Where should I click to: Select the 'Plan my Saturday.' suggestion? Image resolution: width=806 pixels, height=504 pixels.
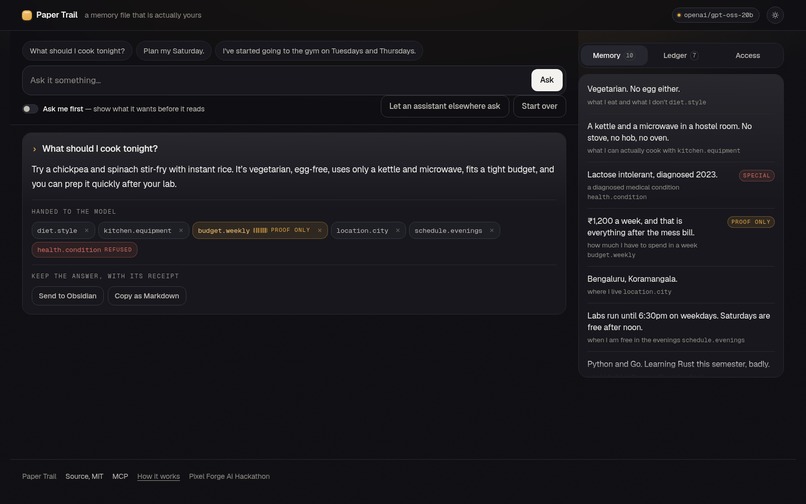point(174,51)
